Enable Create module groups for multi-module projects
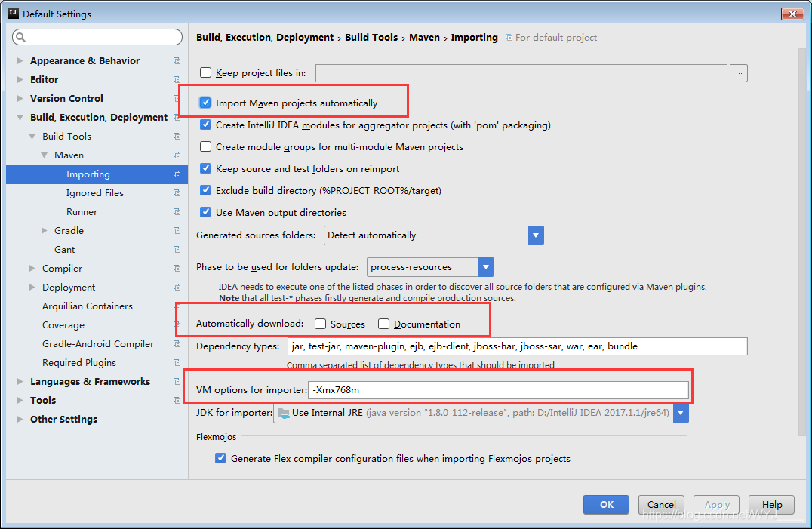The image size is (812, 529). click(x=205, y=146)
